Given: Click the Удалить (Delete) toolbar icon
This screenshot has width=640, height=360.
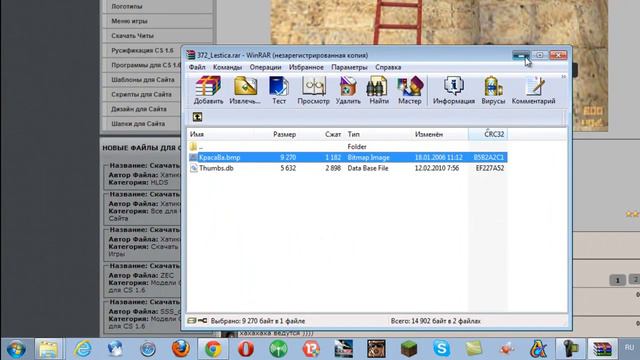Looking at the screenshot, I should click(348, 90).
